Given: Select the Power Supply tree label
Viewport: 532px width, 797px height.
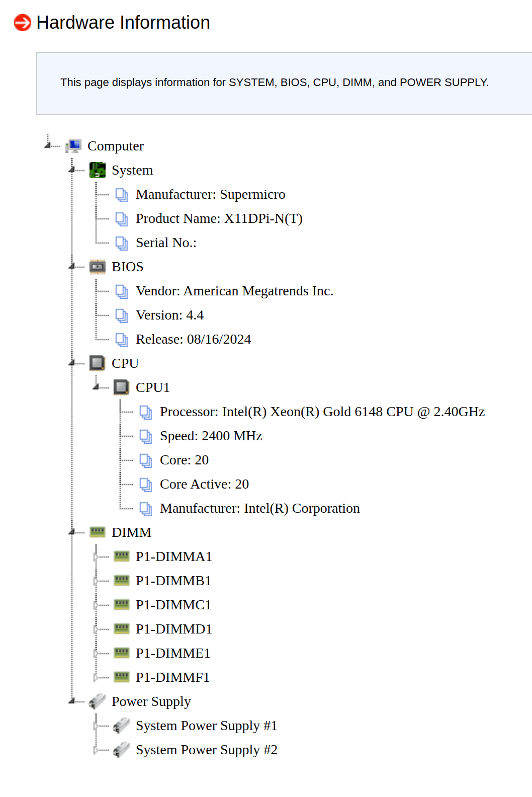Looking at the screenshot, I should click(x=151, y=701).
